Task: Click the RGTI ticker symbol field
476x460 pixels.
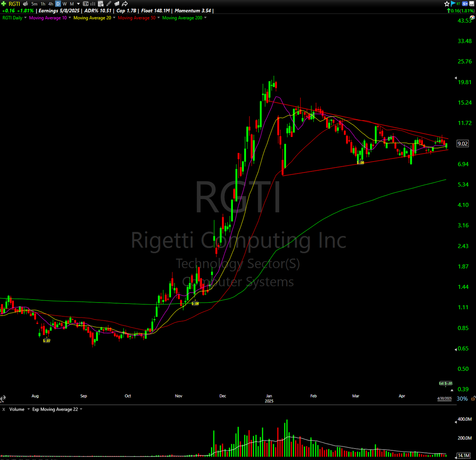Action: (x=14, y=4)
